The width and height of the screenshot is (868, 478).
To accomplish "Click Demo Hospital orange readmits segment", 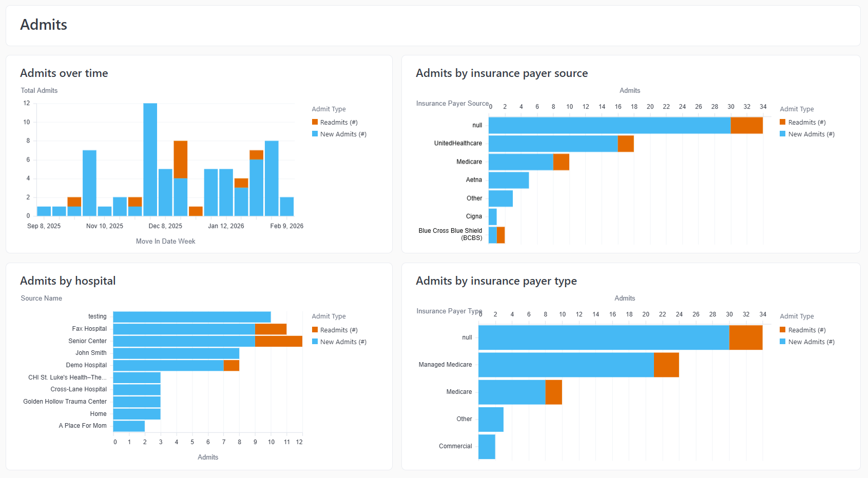I will [x=232, y=366].
